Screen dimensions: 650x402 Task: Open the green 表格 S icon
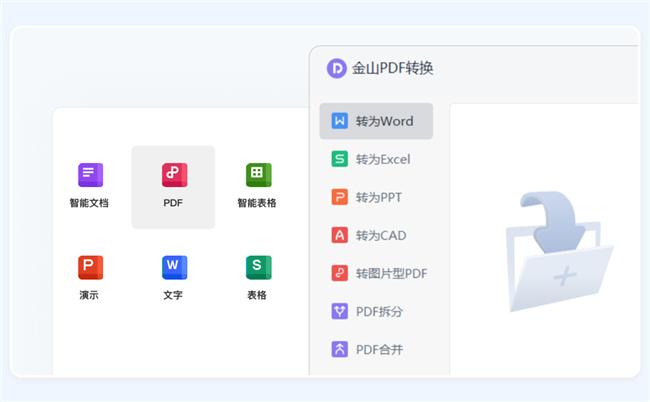(259, 267)
